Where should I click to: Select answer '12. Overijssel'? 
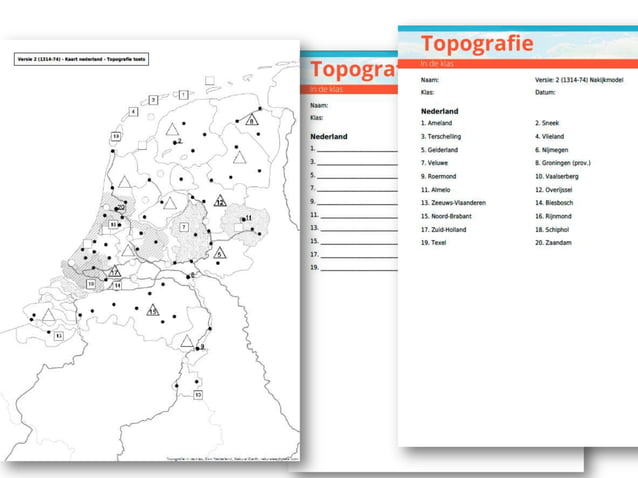(x=553, y=190)
